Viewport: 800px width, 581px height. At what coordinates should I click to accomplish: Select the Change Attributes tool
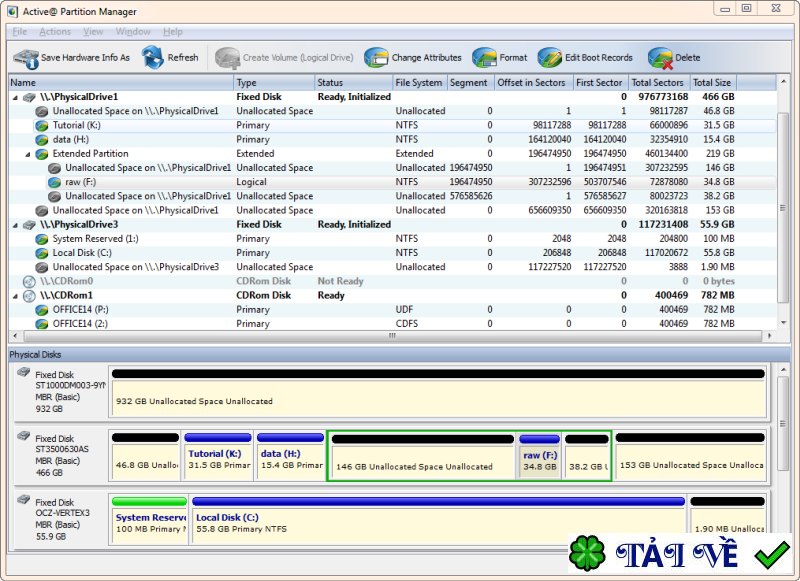pyautogui.click(x=376, y=57)
